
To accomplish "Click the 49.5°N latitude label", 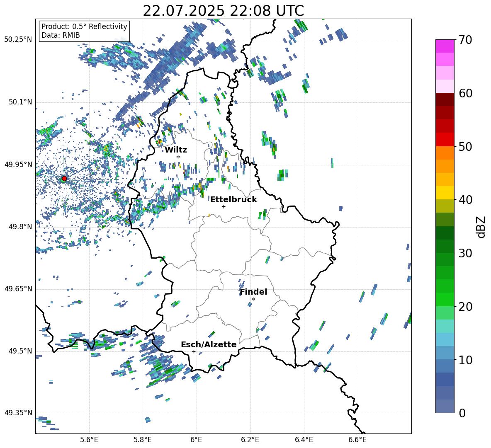I will [x=21, y=351].
